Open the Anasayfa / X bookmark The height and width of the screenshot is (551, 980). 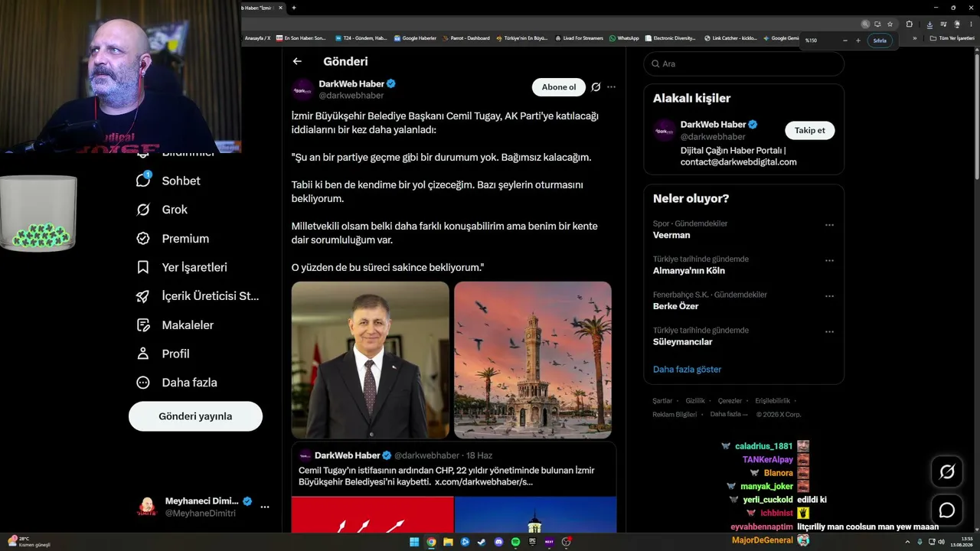tap(257, 38)
